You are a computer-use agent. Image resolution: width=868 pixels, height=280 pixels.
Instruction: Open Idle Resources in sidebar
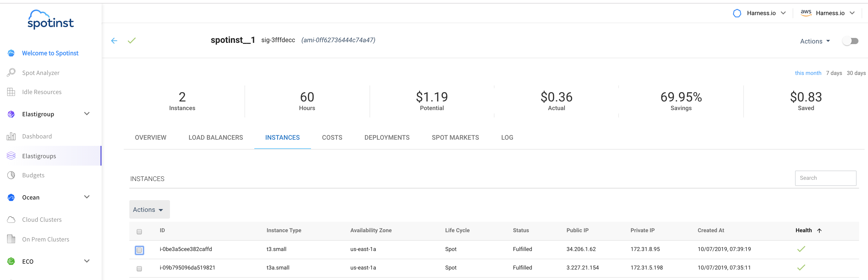coord(42,92)
